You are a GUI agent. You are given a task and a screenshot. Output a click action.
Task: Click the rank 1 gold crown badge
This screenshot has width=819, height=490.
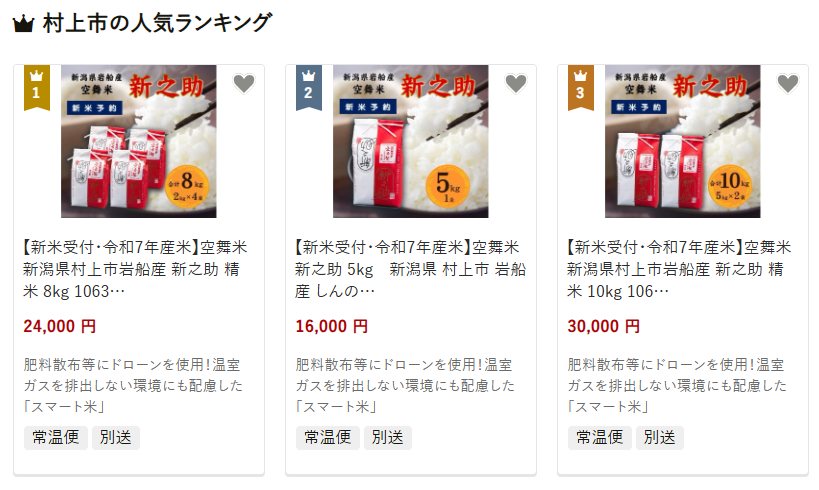click(x=37, y=87)
